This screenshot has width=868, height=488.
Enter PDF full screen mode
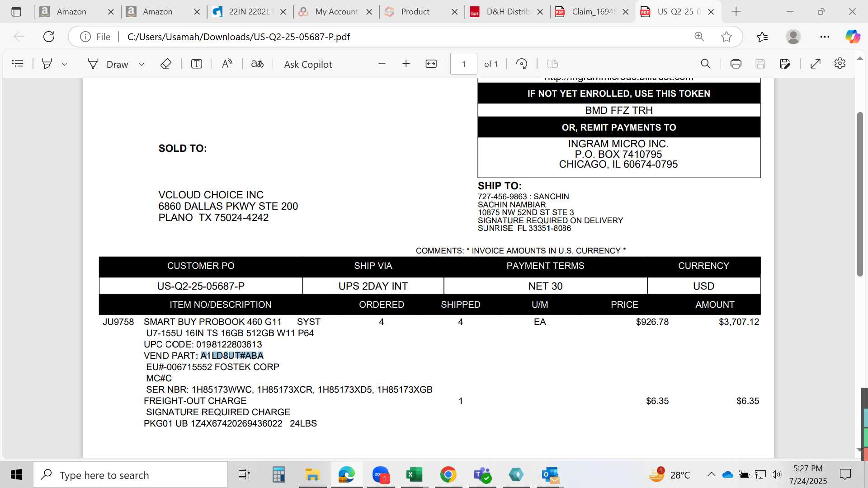click(x=816, y=64)
